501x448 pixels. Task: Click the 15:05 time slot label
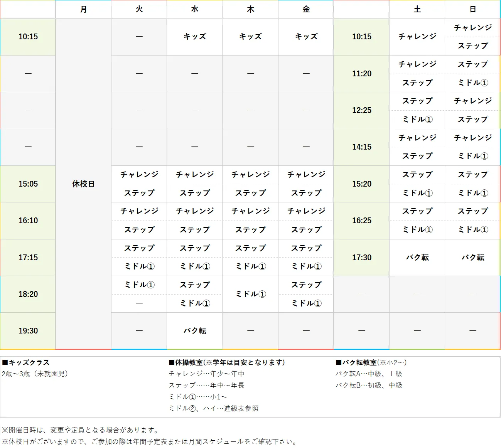click(x=27, y=184)
